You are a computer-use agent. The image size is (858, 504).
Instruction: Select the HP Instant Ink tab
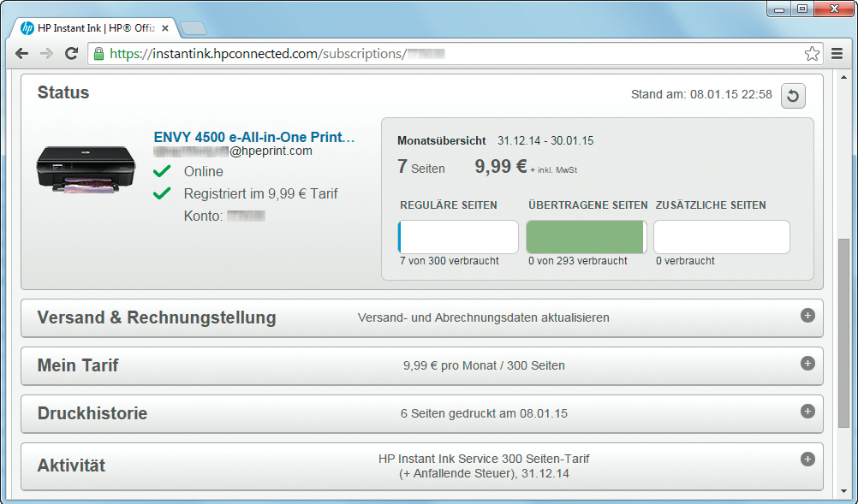(x=94, y=28)
